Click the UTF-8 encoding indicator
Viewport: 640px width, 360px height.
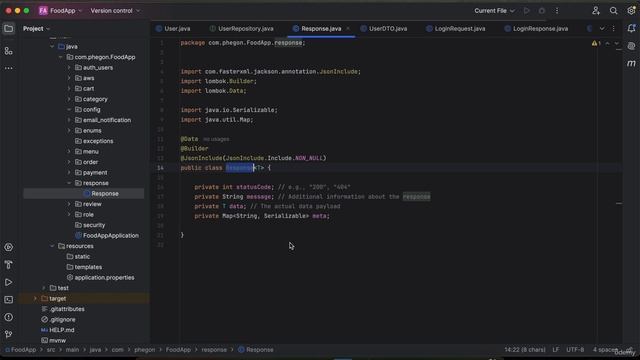click(x=575, y=350)
